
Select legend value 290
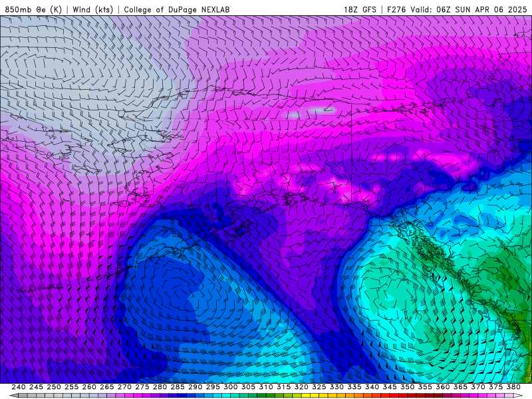pyautogui.click(x=195, y=387)
